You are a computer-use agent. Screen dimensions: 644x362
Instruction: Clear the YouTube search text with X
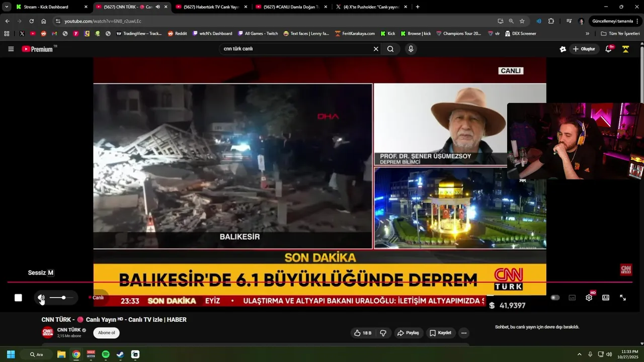coord(376,49)
